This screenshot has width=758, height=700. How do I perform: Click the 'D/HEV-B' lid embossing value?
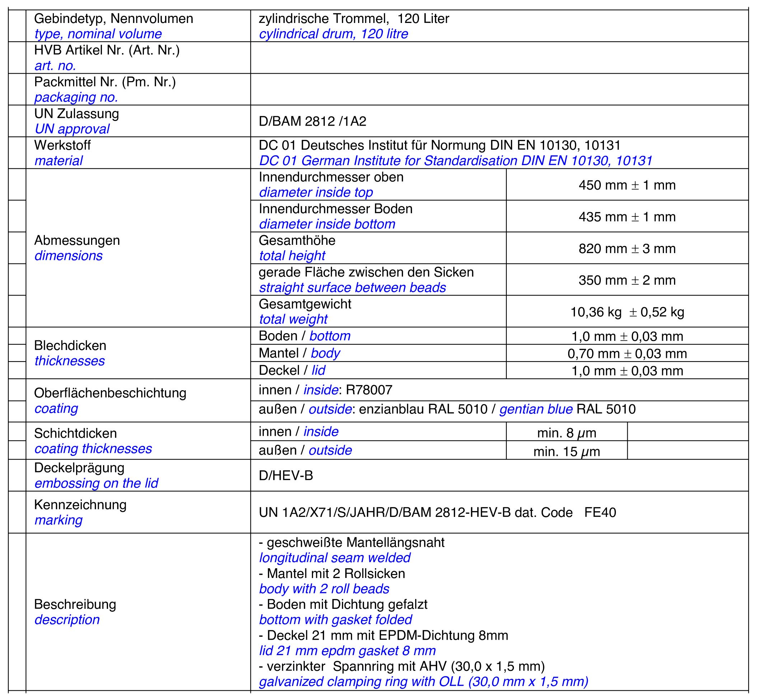coord(286,475)
